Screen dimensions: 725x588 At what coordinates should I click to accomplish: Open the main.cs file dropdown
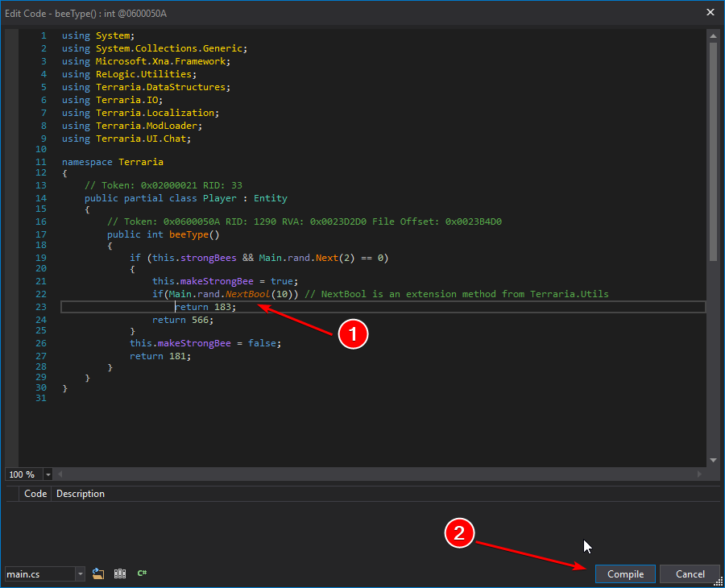click(x=80, y=574)
